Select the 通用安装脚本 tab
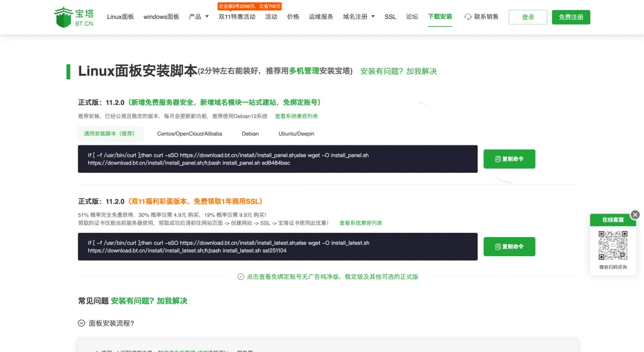Image resolution: width=644 pixels, height=352 pixels. click(110, 134)
